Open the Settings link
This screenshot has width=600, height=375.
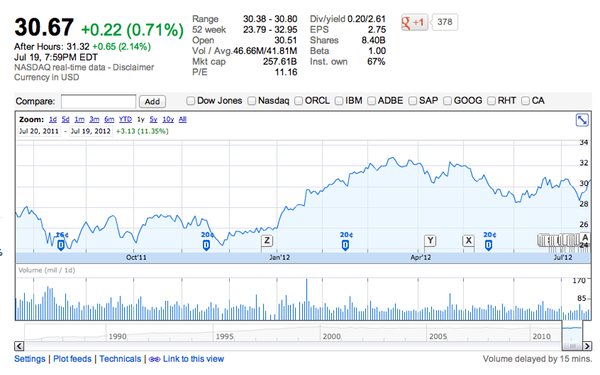click(30, 359)
